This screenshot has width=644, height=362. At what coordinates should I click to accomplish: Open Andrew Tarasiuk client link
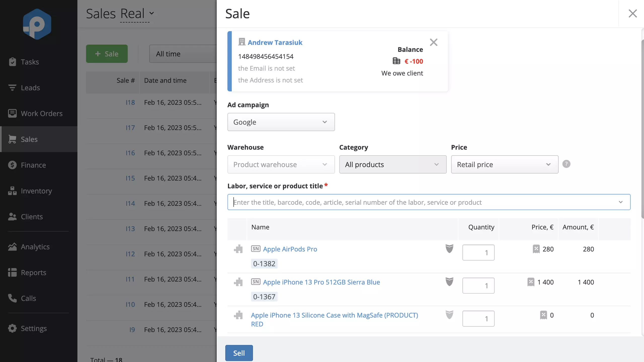pos(275,42)
